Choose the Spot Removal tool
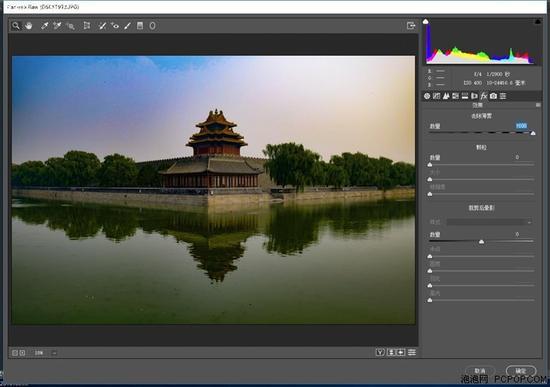The width and height of the screenshot is (550, 387). point(102,26)
